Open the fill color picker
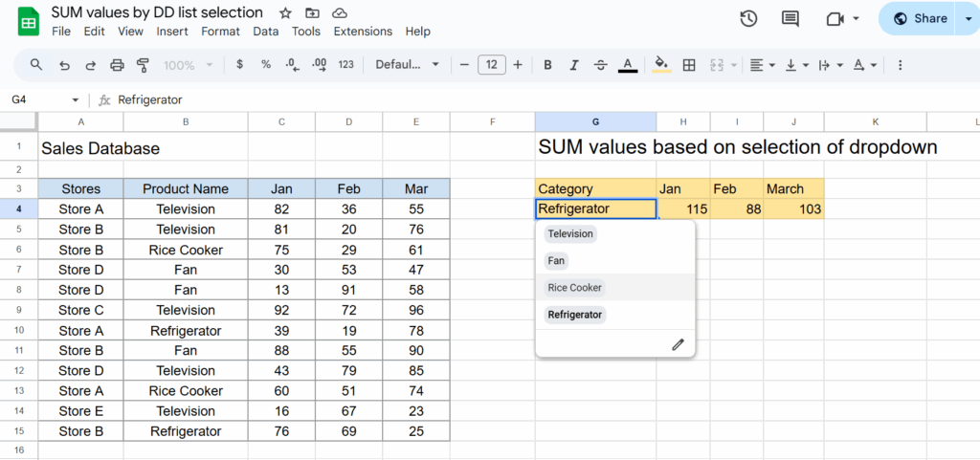 [660, 65]
